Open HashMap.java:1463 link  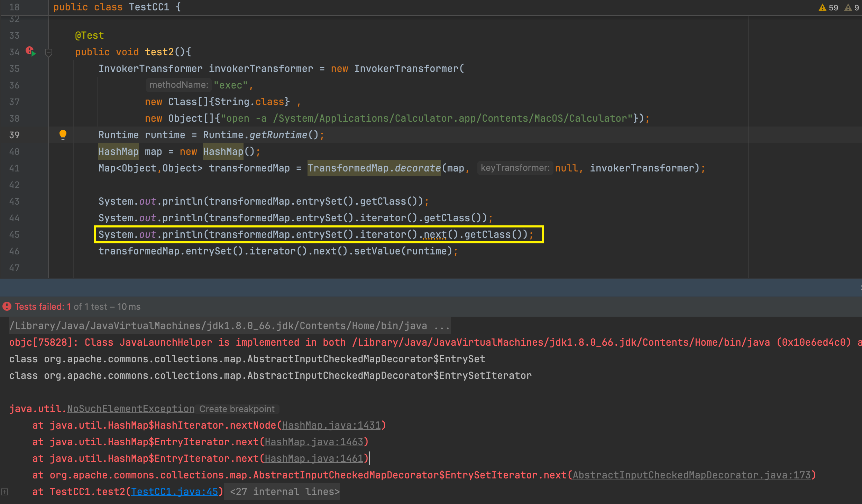(314, 442)
